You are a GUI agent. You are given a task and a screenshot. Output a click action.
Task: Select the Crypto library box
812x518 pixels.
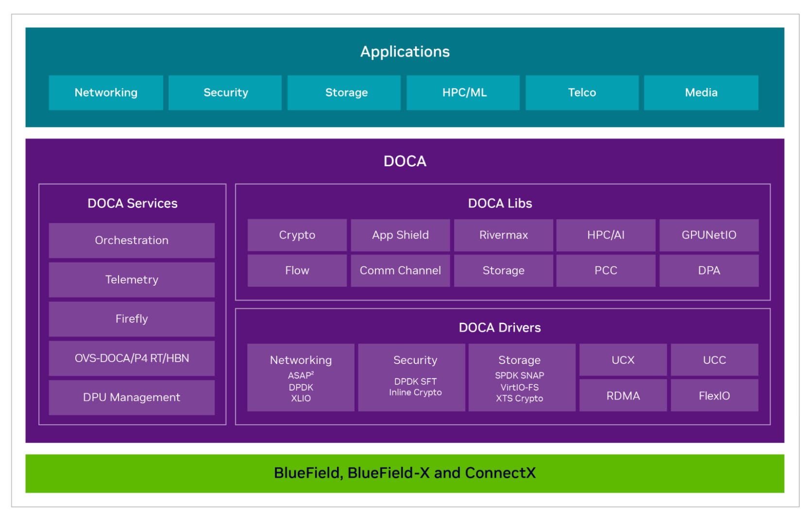click(297, 235)
